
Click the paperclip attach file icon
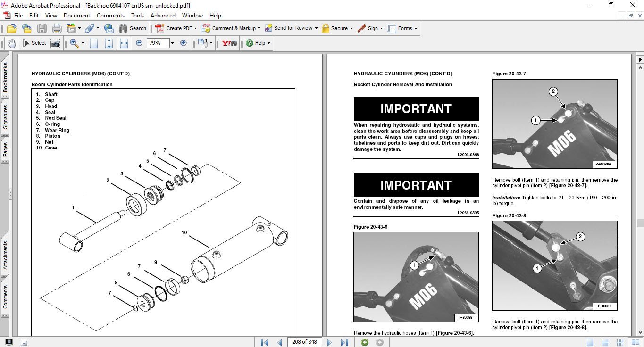(x=89, y=28)
